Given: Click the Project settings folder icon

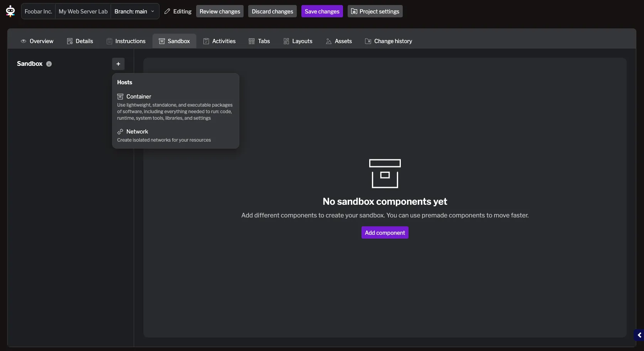Looking at the screenshot, I should 354,11.
